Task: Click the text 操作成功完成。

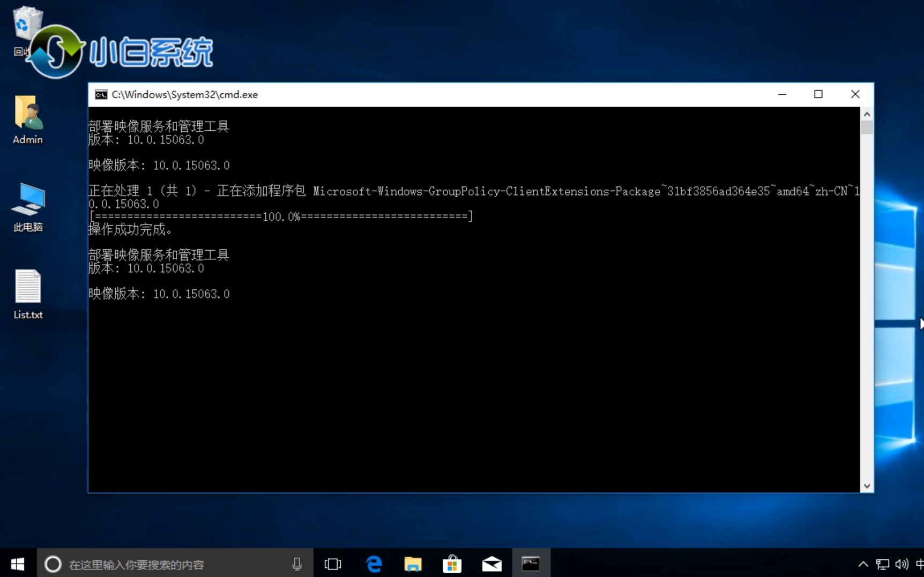Action: coord(130,230)
